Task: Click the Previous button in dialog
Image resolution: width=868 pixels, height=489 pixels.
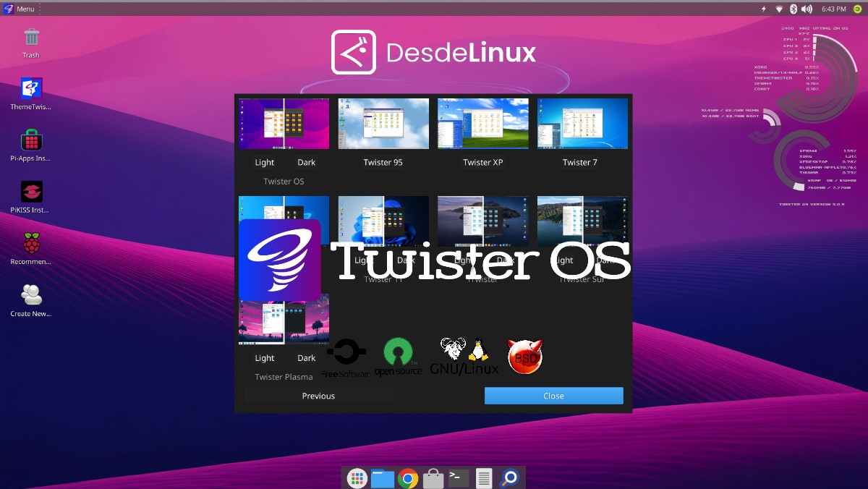Action: (318, 396)
